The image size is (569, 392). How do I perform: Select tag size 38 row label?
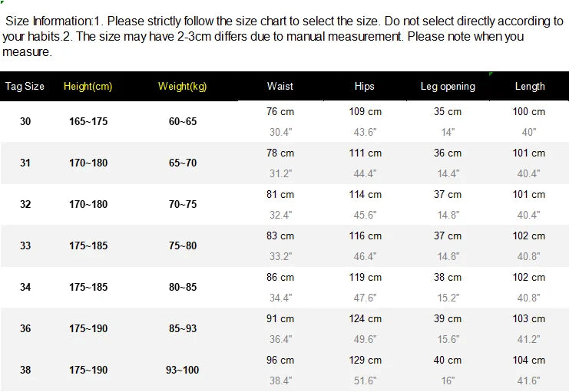pos(25,370)
